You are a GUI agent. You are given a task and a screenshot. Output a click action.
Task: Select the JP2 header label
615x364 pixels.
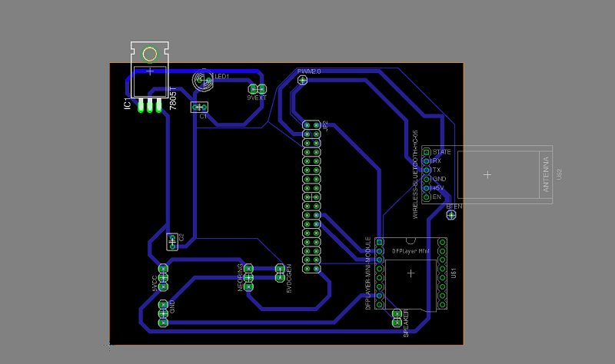[325, 126]
